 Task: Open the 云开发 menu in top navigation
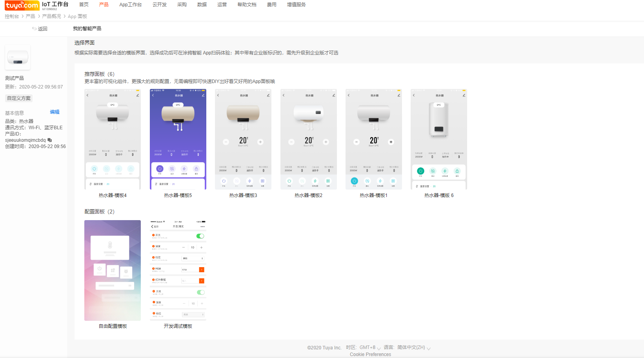(x=159, y=5)
